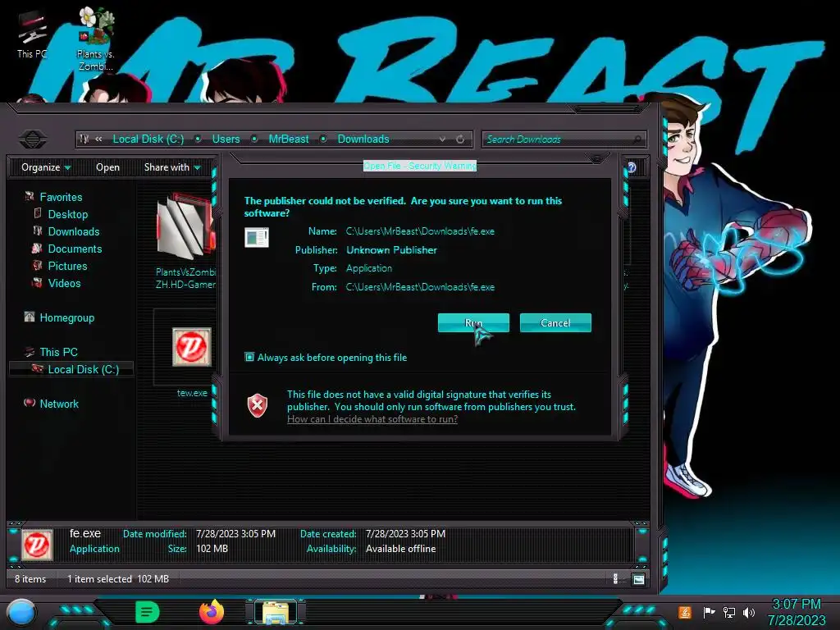
Task: Click the Date modified value 7/28/2023 3:05 PM
Action: pos(235,533)
